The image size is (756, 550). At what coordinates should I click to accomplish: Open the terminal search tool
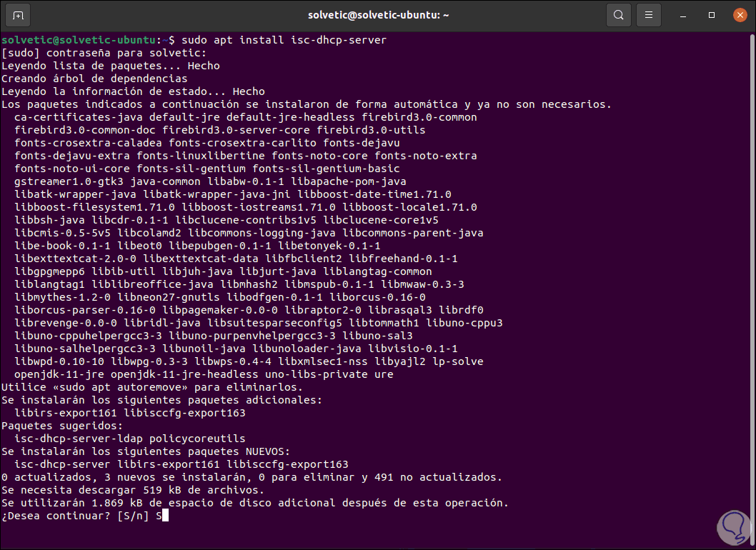click(619, 16)
